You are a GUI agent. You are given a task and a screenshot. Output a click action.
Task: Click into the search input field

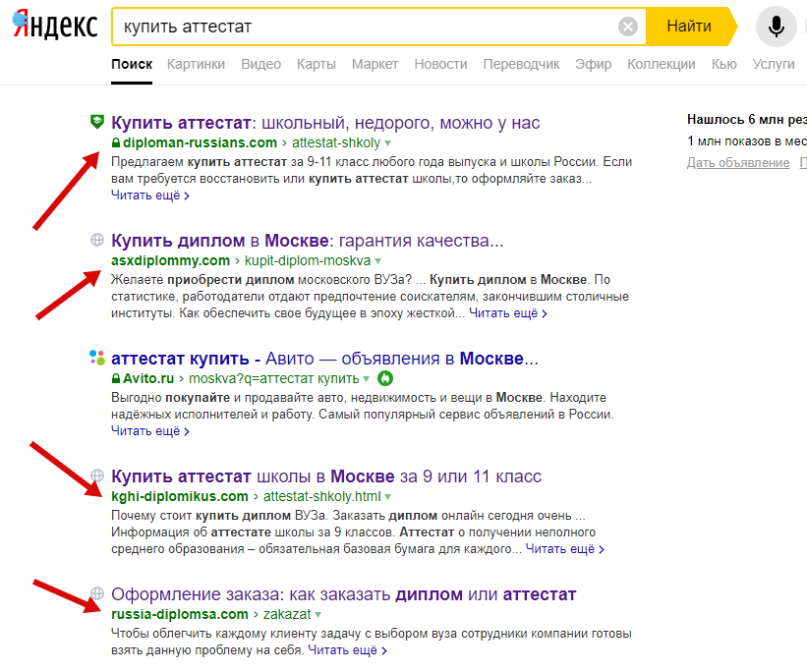coord(364,27)
